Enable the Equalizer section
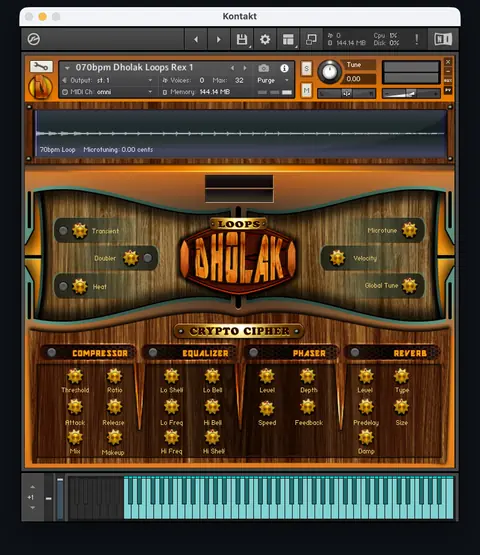The height and width of the screenshot is (555, 480). tap(153, 353)
